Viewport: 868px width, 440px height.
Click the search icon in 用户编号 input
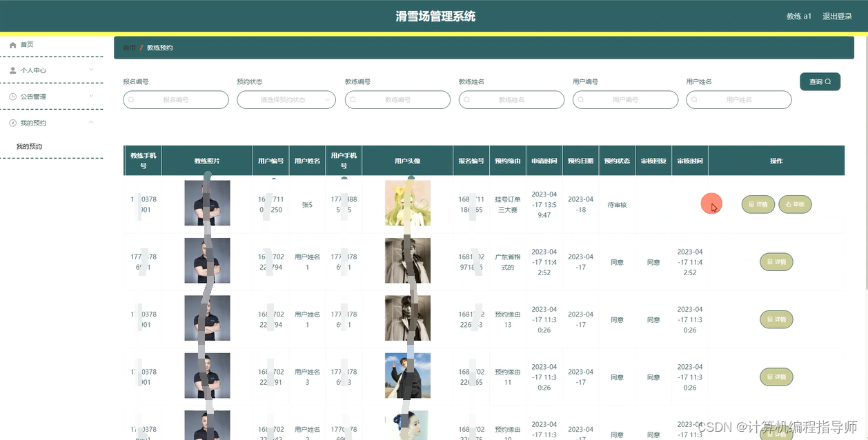coord(580,99)
